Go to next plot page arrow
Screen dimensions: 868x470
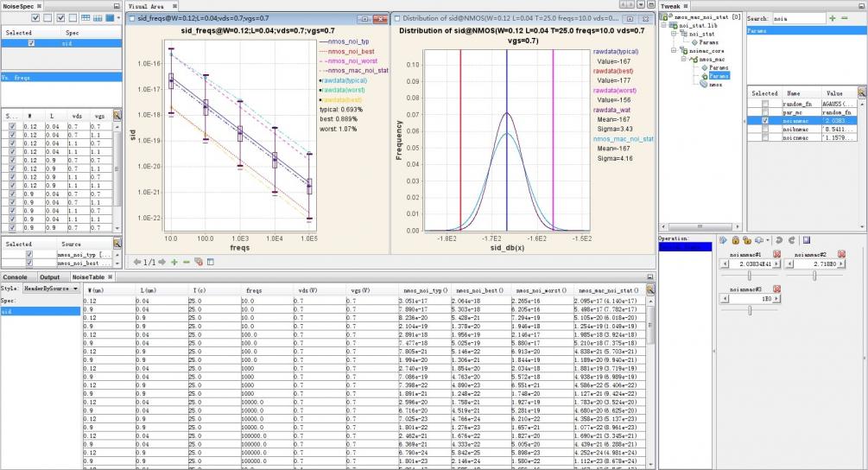tap(162, 262)
